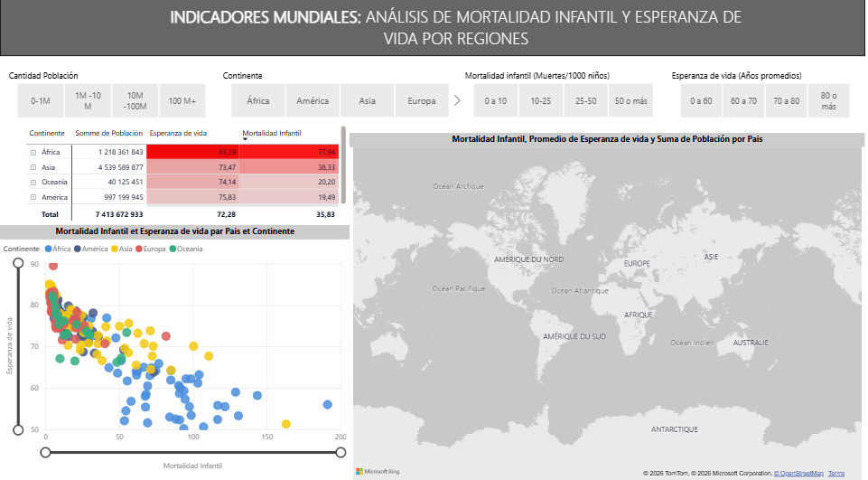
Task: Toggle the 0-1M population filter
Action: click(x=40, y=101)
